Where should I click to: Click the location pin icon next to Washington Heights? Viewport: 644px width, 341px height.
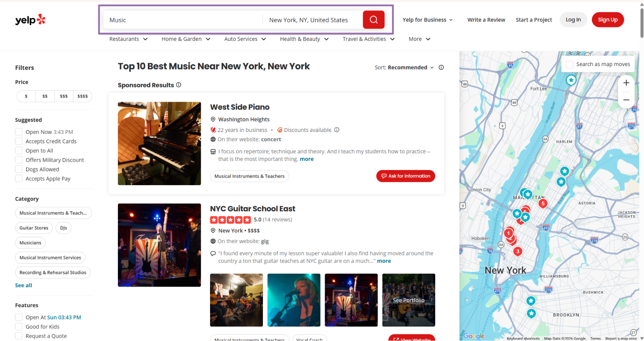pyautogui.click(x=213, y=119)
